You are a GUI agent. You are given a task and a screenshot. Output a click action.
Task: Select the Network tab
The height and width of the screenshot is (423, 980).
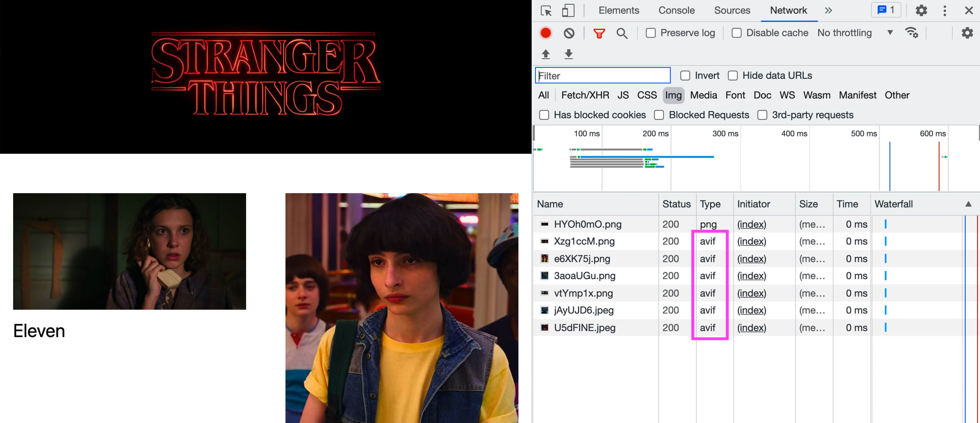[788, 10]
